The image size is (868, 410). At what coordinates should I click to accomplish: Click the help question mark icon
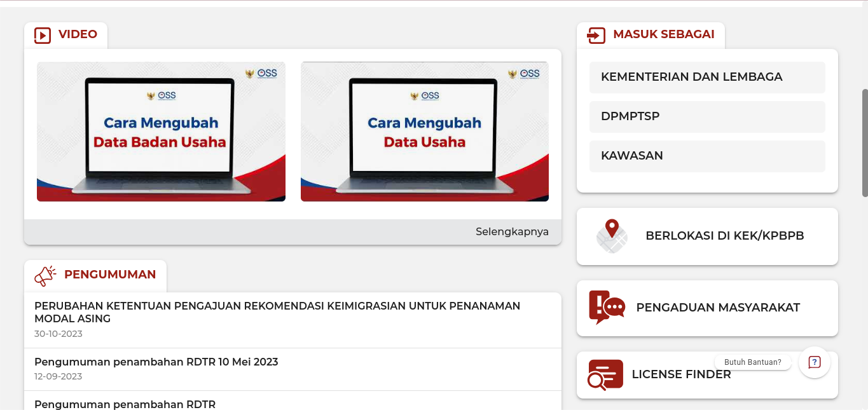[x=815, y=362]
